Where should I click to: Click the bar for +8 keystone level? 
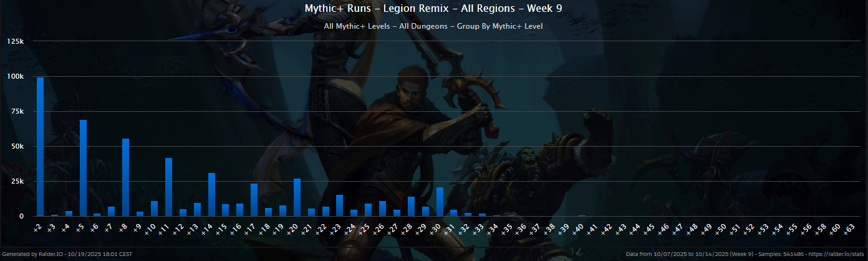point(125,177)
